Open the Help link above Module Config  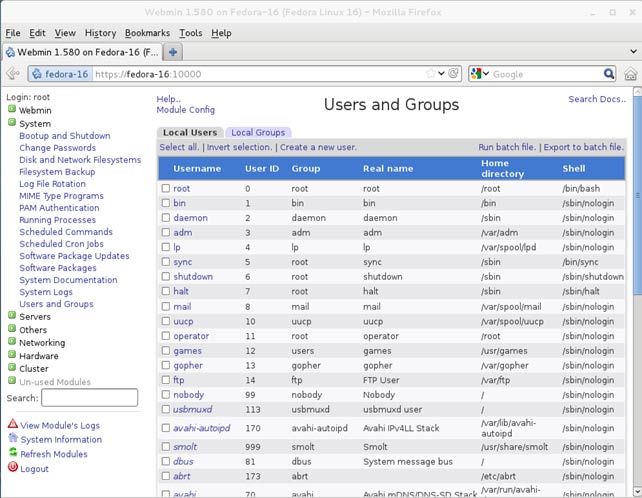(168, 99)
